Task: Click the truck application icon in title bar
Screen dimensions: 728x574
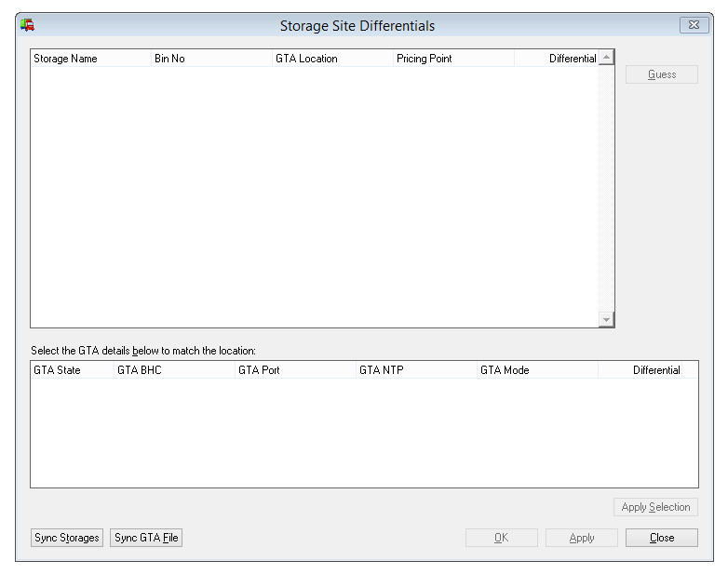Action: [x=28, y=25]
